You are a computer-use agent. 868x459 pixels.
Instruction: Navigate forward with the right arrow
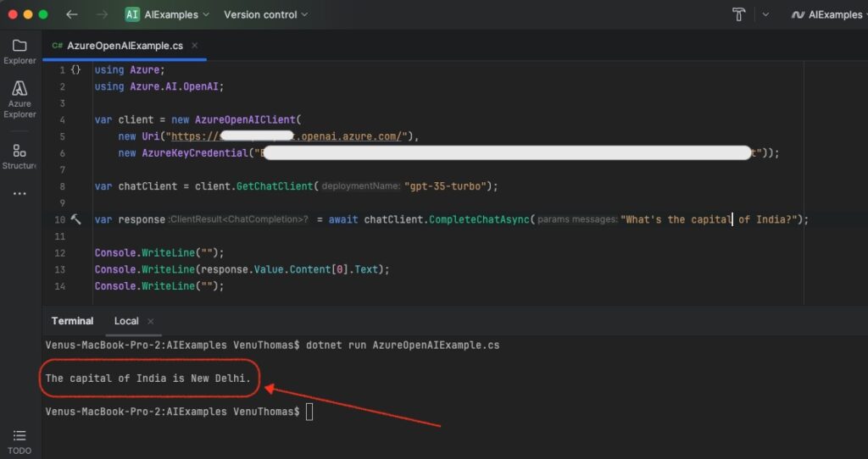(102, 14)
